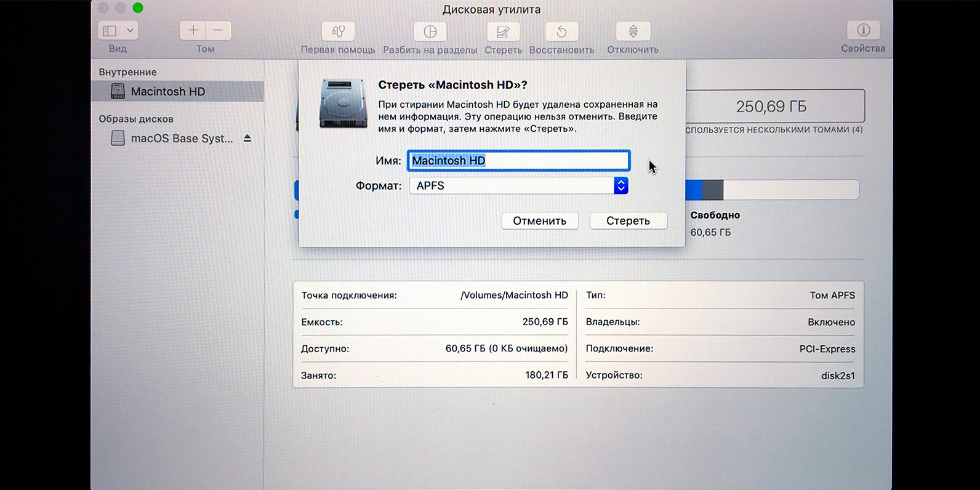
Task: Click the /Volumes/Macintosh HD mount point value
Action: coord(514,295)
